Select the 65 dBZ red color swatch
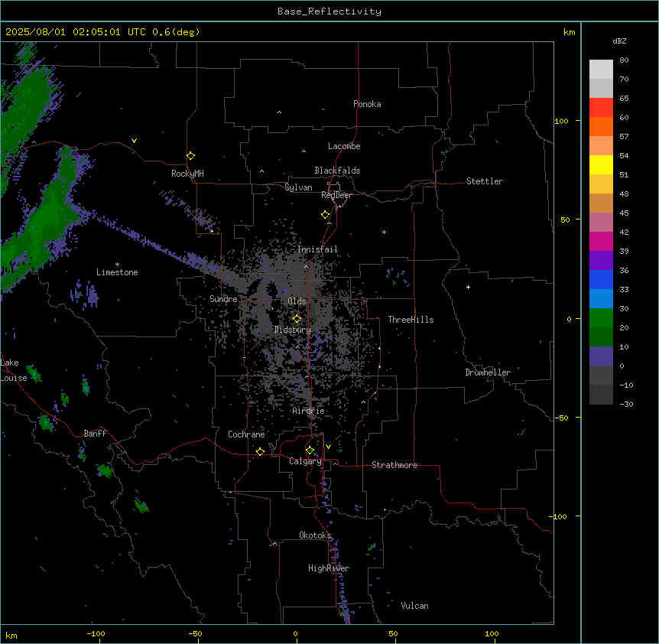 601,107
